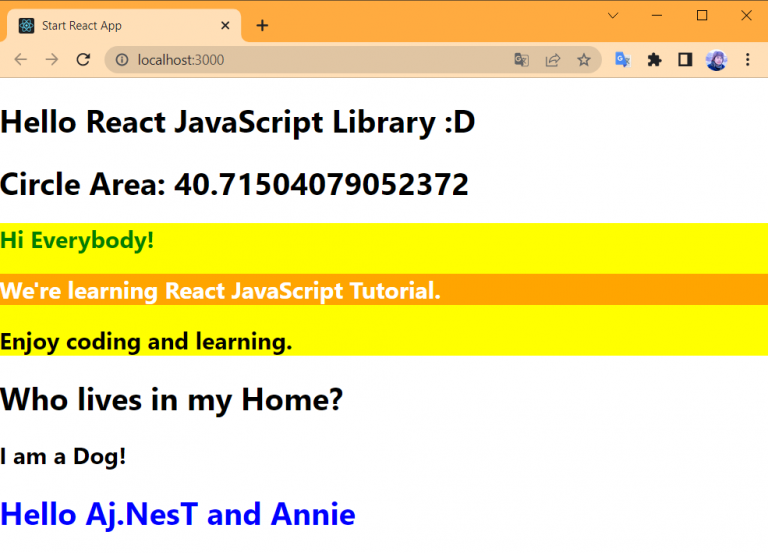Screen dimensions: 768x553
Task: Open a new tab with plus button
Action: pyautogui.click(x=262, y=25)
